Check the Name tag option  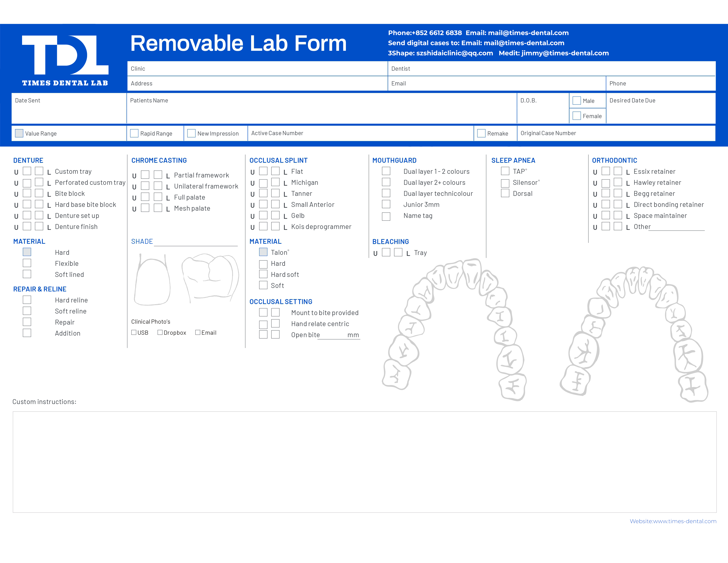click(386, 216)
